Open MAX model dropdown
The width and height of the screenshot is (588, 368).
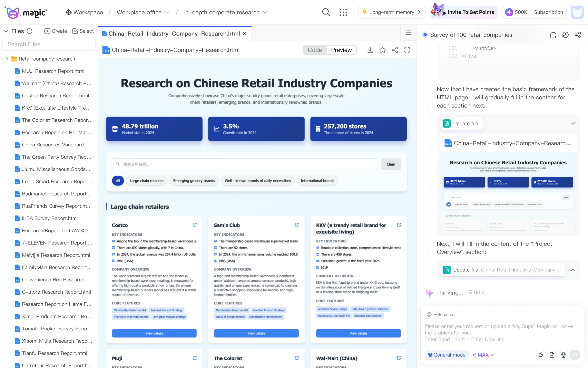coord(483,355)
